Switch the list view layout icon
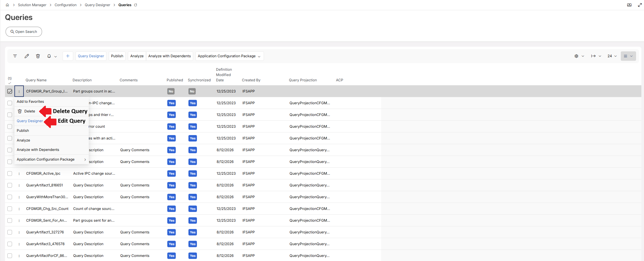This screenshot has width=644, height=261. (x=628, y=56)
